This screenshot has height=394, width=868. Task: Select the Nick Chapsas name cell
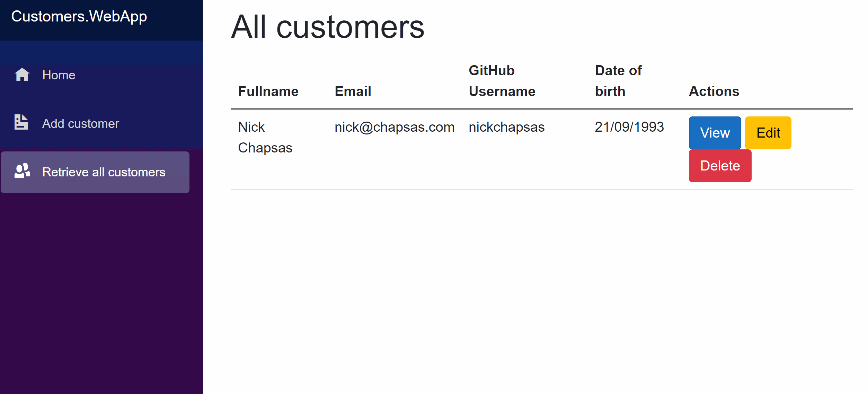[x=265, y=138]
